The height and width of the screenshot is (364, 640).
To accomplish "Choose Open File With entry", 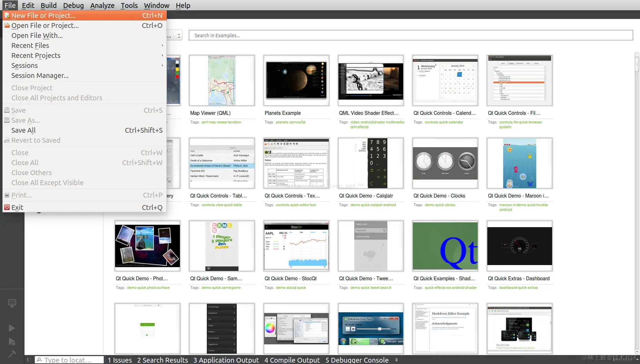I will point(84,36).
